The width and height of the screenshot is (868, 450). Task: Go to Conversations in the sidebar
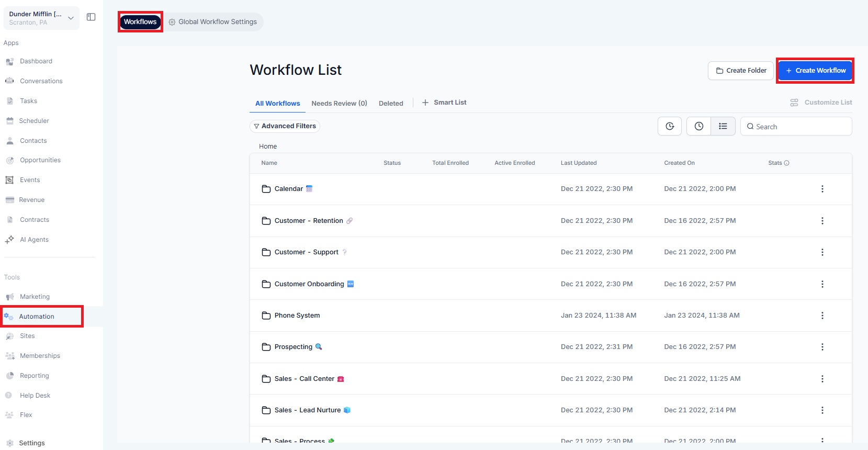(41, 81)
